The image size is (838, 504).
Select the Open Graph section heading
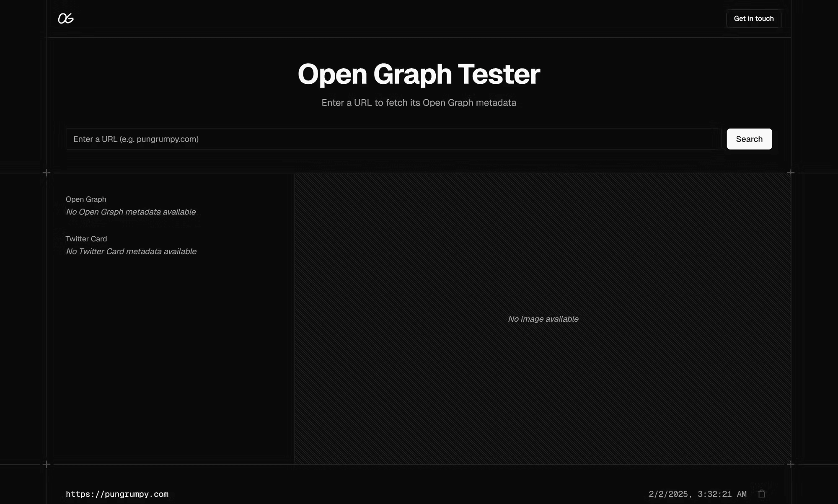coord(86,199)
